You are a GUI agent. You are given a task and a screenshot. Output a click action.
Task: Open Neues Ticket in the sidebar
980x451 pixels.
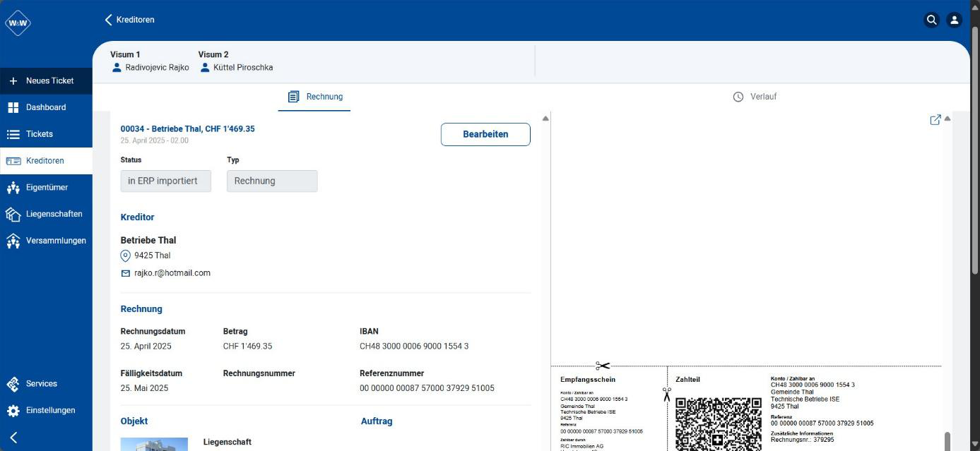[46, 80]
